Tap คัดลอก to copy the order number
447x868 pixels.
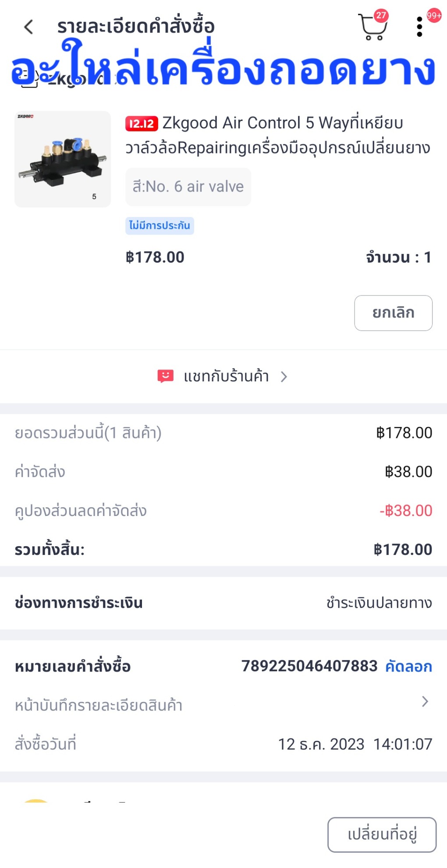tap(408, 667)
